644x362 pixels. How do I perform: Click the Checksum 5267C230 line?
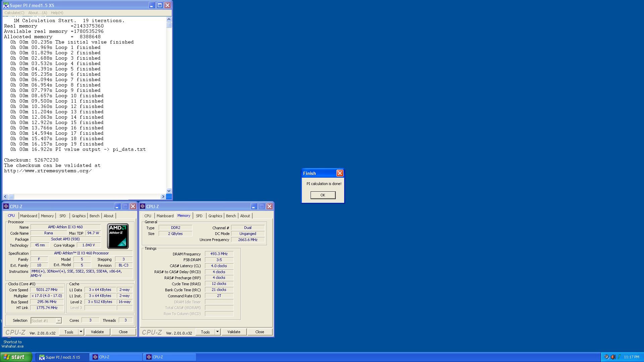pyautogui.click(x=31, y=160)
